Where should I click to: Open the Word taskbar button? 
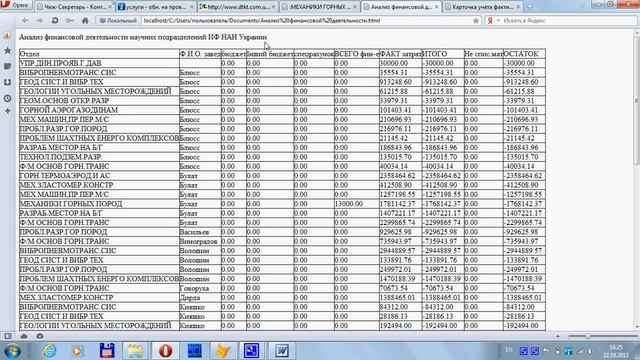coord(282,351)
